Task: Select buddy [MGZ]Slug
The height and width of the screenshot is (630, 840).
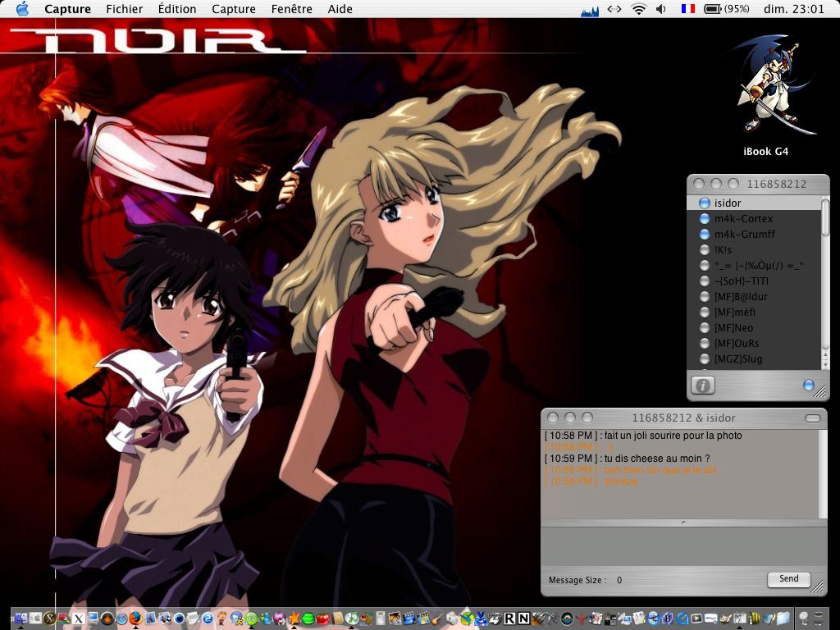Action: pyautogui.click(x=755, y=358)
